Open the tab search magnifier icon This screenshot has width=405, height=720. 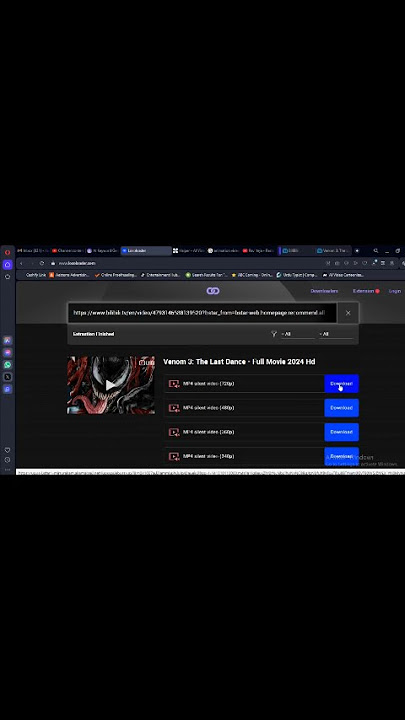pyautogui.click(x=376, y=251)
